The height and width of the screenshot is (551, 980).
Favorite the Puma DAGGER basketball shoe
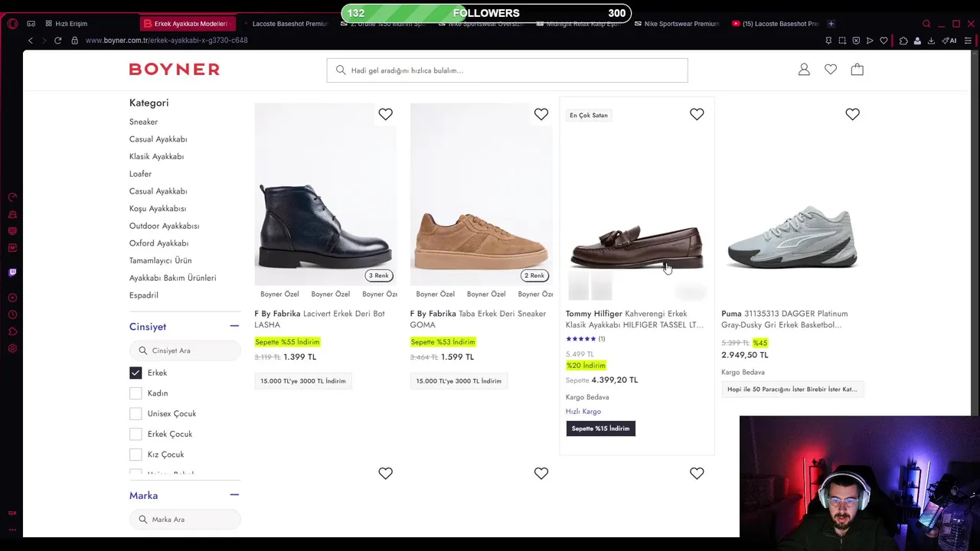852,114
